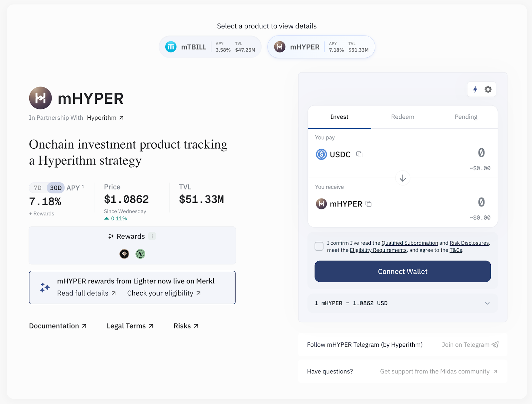The image size is (532, 404).
Task: Open the Legal Terms link
Action: [x=130, y=326]
